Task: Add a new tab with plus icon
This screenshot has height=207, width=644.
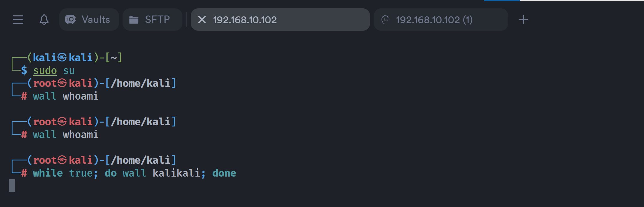Action: click(x=523, y=20)
